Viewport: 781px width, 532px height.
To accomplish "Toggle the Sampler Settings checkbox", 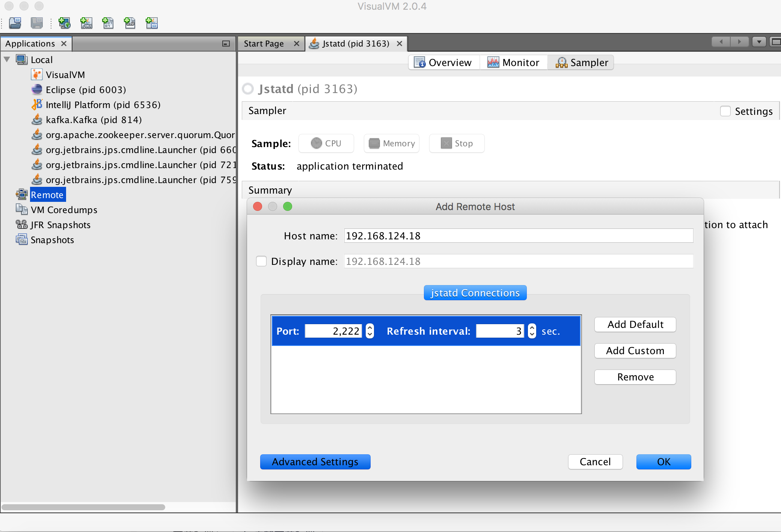I will coord(725,111).
